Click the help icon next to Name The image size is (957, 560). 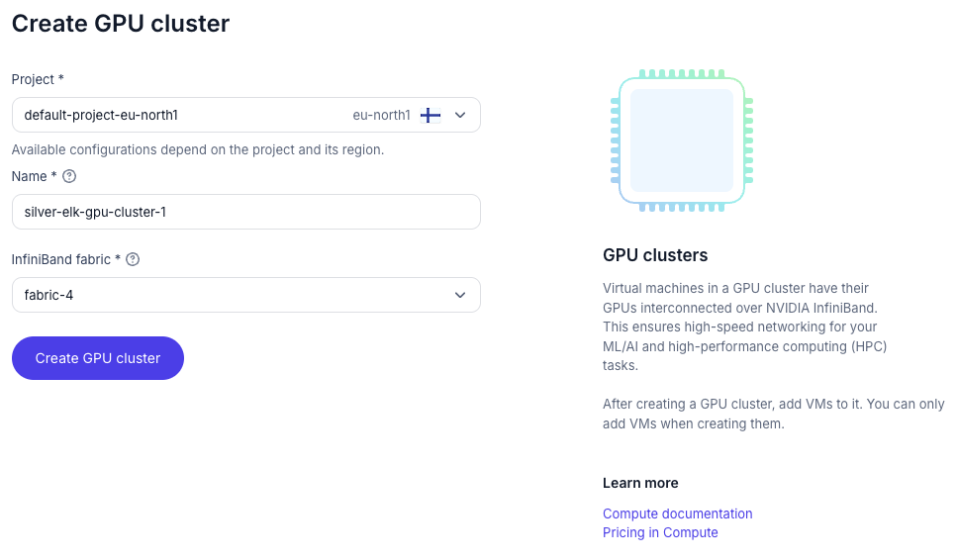[x=69, y=176]
